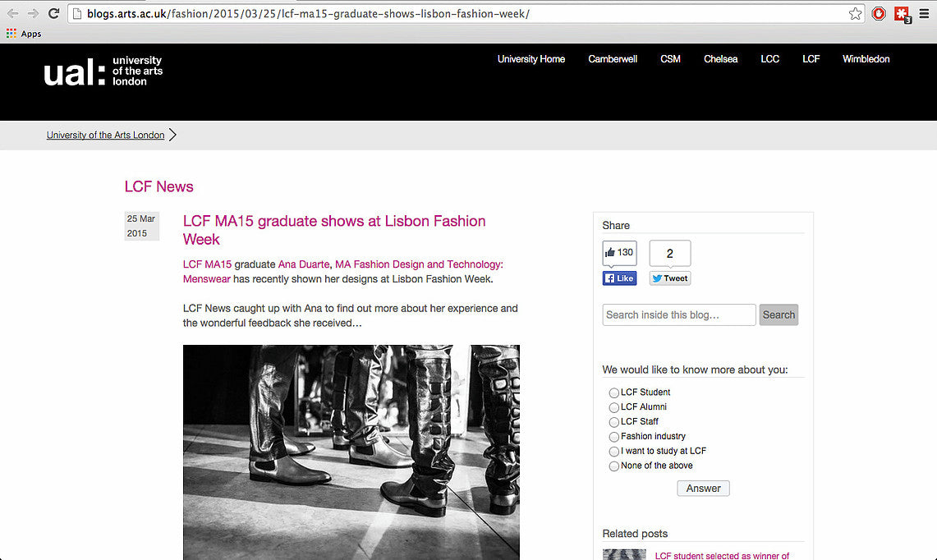
Task: Open CSM in the top navigation
Action: pyautogui.click(x=670, y=59)
